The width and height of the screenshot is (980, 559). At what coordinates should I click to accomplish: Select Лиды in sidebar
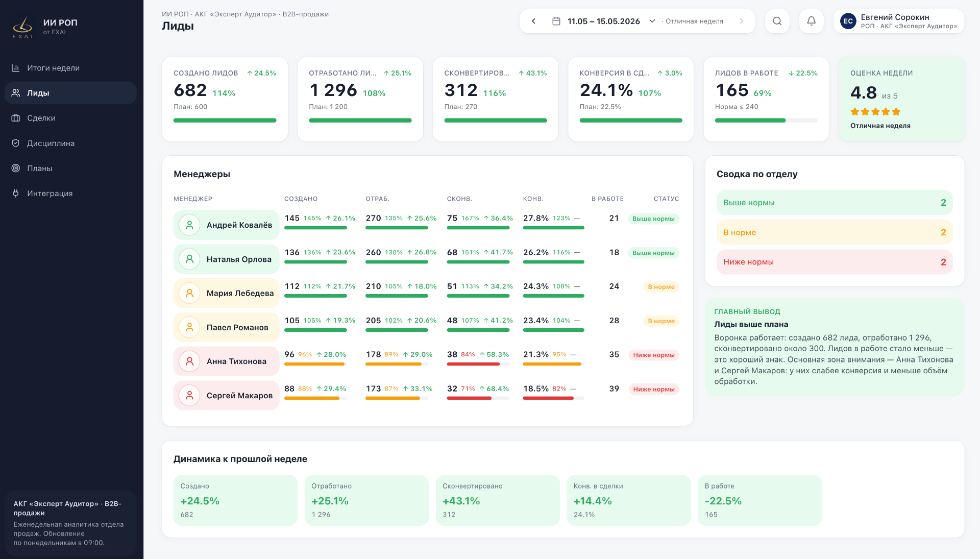coord(70,93)
